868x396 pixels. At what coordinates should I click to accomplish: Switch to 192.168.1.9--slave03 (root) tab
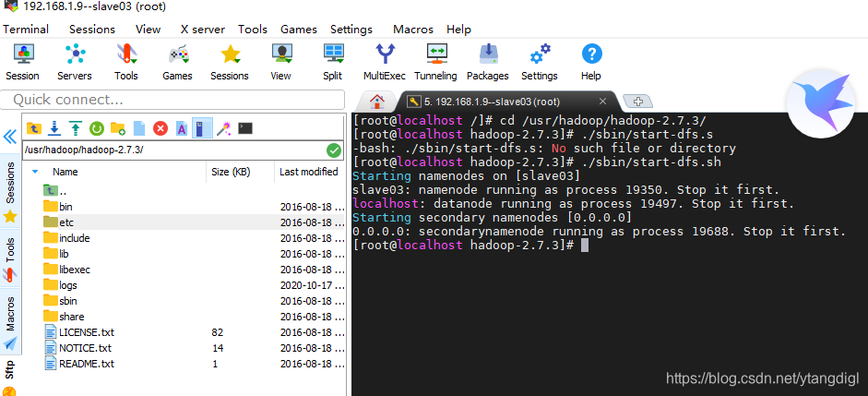pyautogui.click(x=493, y=102)
